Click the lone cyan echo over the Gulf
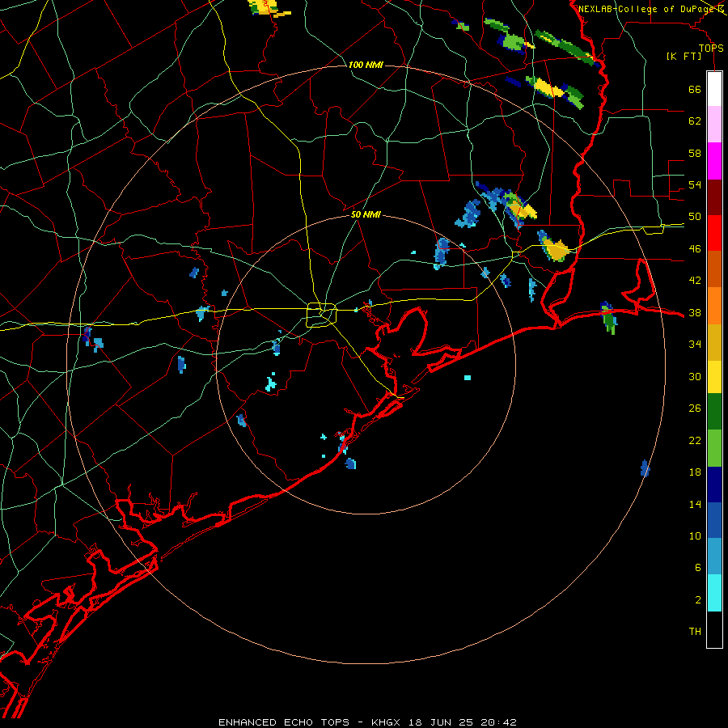The height and width of the screenshot is (728, 728). point(468,378)
